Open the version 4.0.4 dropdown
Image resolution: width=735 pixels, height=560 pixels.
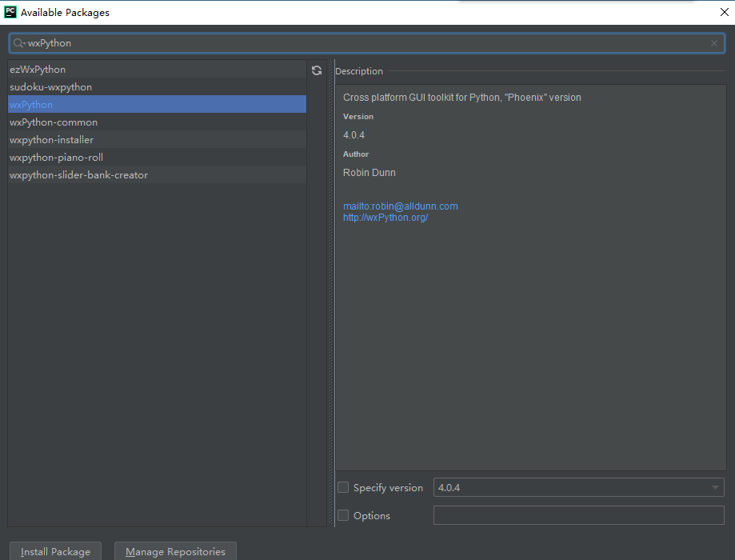578,487
